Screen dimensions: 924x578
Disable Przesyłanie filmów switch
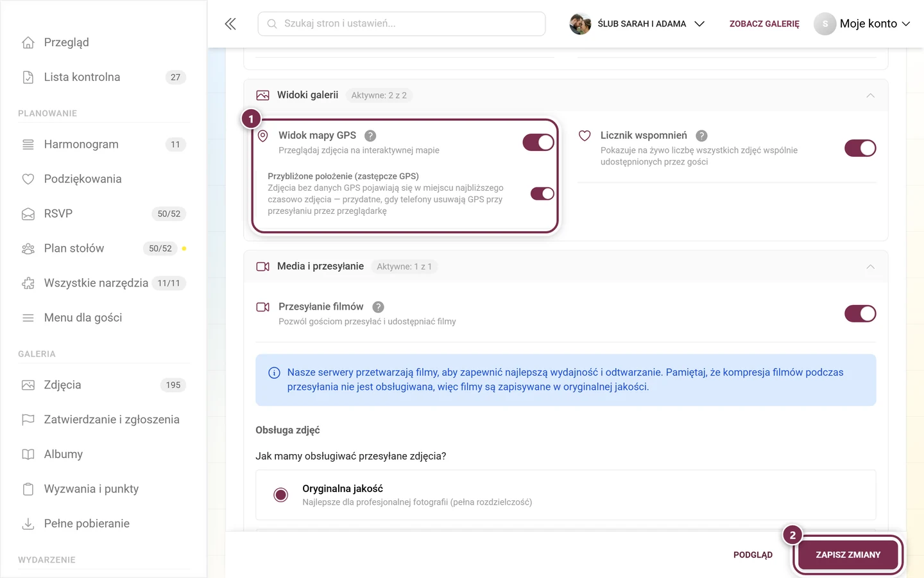[x=860, y=313]
